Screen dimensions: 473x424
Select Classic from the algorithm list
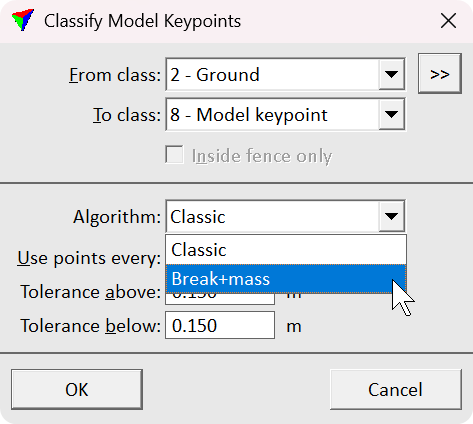tap(286, 250)
